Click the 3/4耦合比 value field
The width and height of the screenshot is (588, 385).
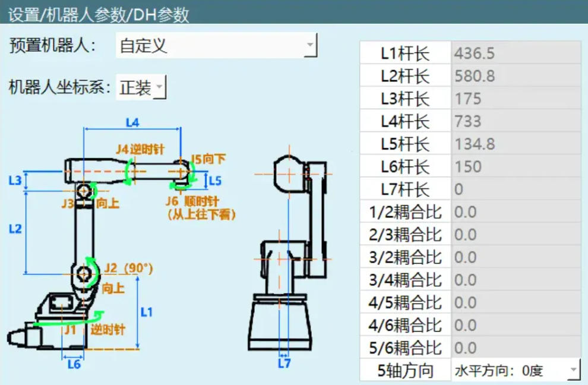click(515, 279)
